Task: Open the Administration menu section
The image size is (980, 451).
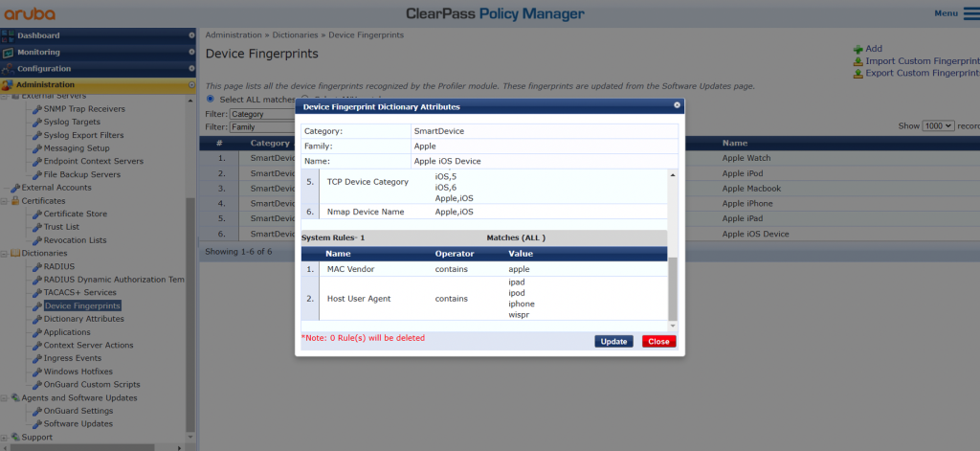Action: (x=99, y=85)
